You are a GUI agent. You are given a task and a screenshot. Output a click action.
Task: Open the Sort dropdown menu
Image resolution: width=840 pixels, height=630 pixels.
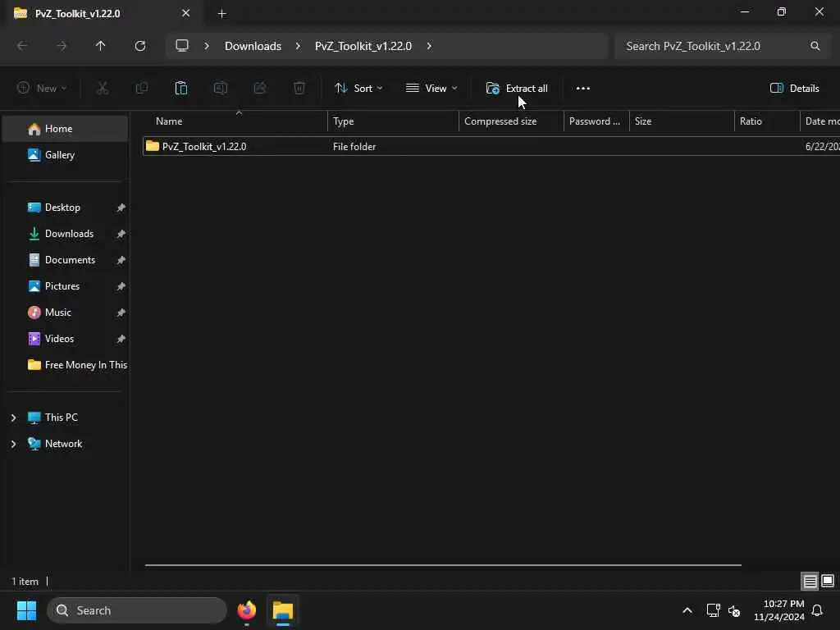pos(358,89)
